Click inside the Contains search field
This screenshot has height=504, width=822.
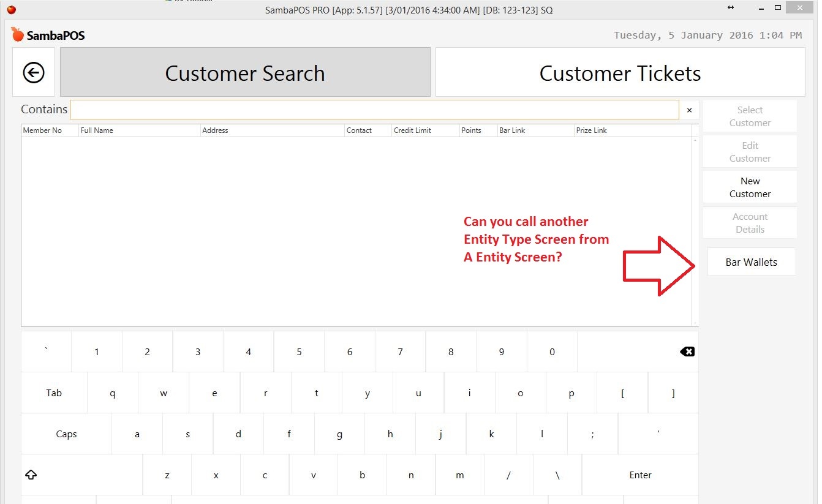(x=374, y=110)
